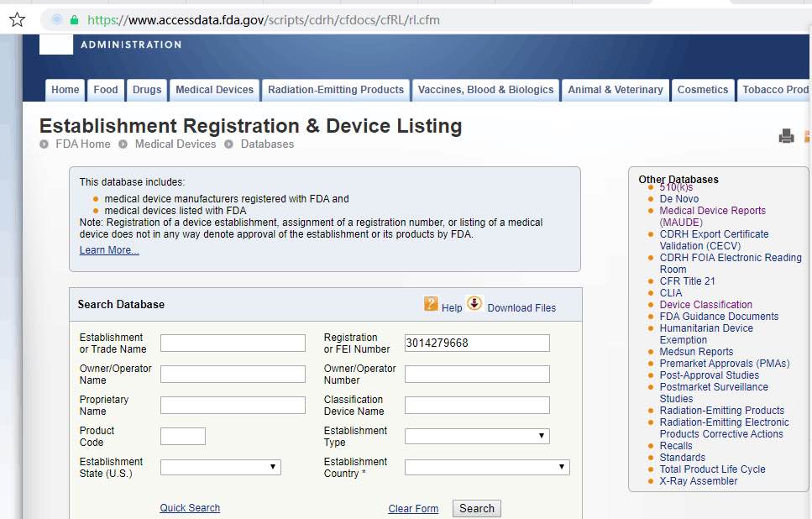Open the Establishment Type dropdown

coord(476,436)
